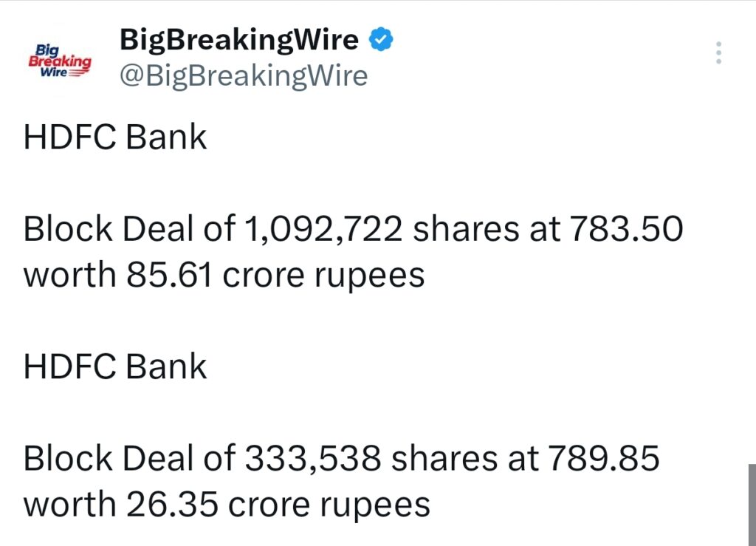
Task: Click the second 'HDFC Bank' heading
Action: (x=114, y=365)
